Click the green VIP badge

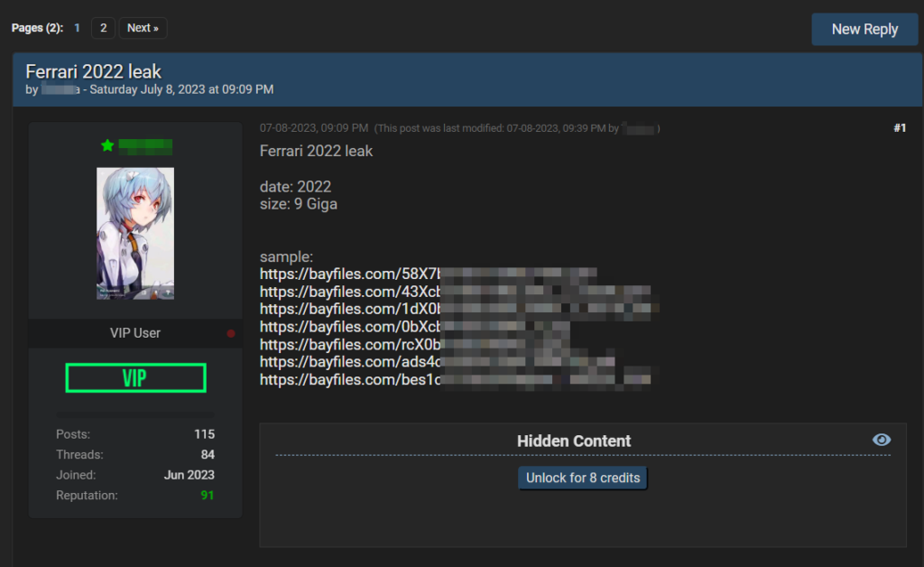(x=135, y=377)
